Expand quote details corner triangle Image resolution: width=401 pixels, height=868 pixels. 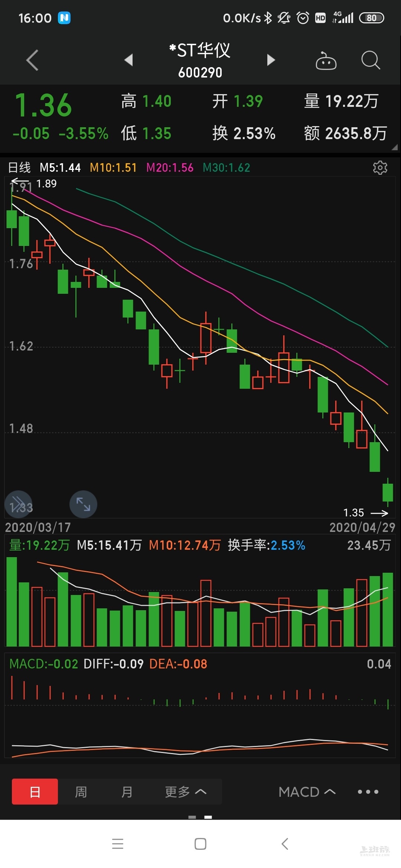tap(394, 147)
